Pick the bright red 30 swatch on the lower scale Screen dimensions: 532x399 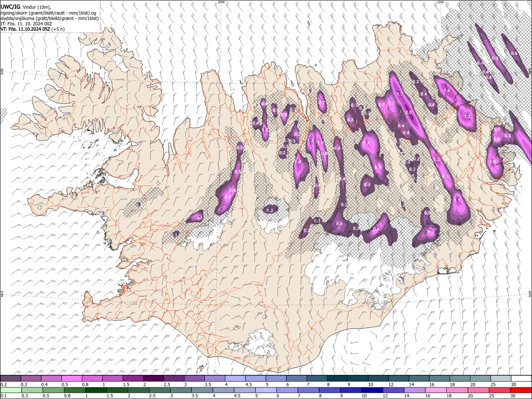pyautogui.click(x=520, y=390)
